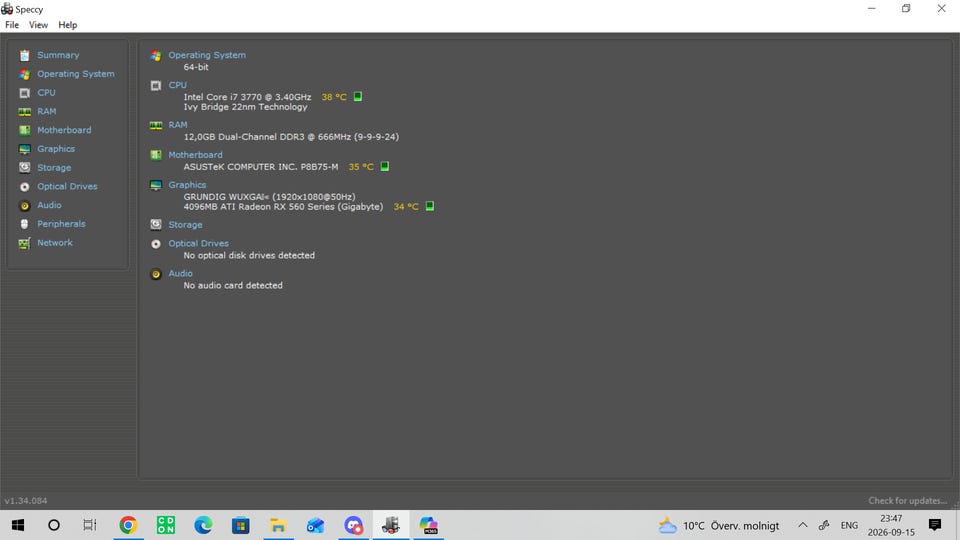Viewport: 960px width, 540px height.
Task: Open Operating System heading in summary panel
Action: pyautogui.click(x=207, y=55)
